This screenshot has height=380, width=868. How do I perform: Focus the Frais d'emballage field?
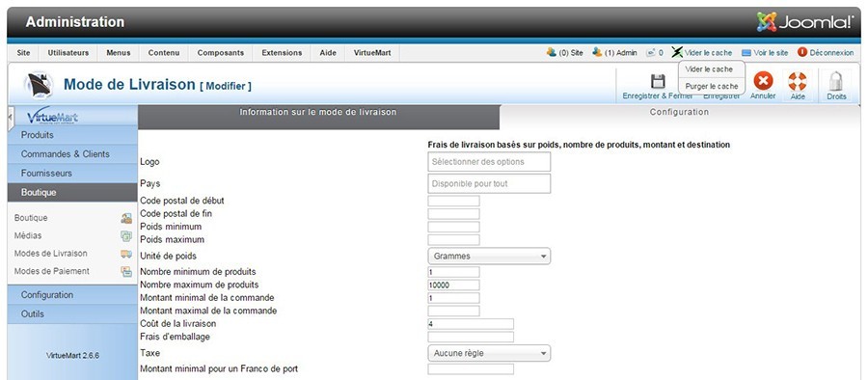click(x=471, y=337)
